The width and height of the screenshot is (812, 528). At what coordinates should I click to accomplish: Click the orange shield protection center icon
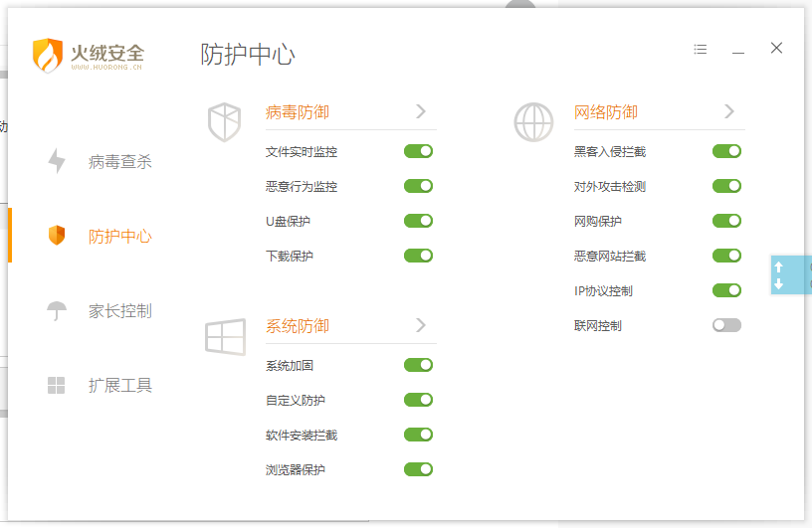[57, 236]
